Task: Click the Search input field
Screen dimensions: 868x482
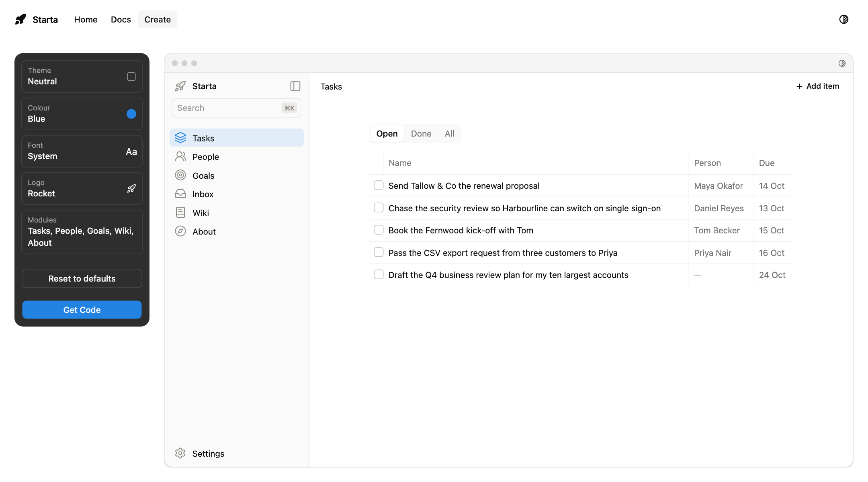Action: (237, 108)
